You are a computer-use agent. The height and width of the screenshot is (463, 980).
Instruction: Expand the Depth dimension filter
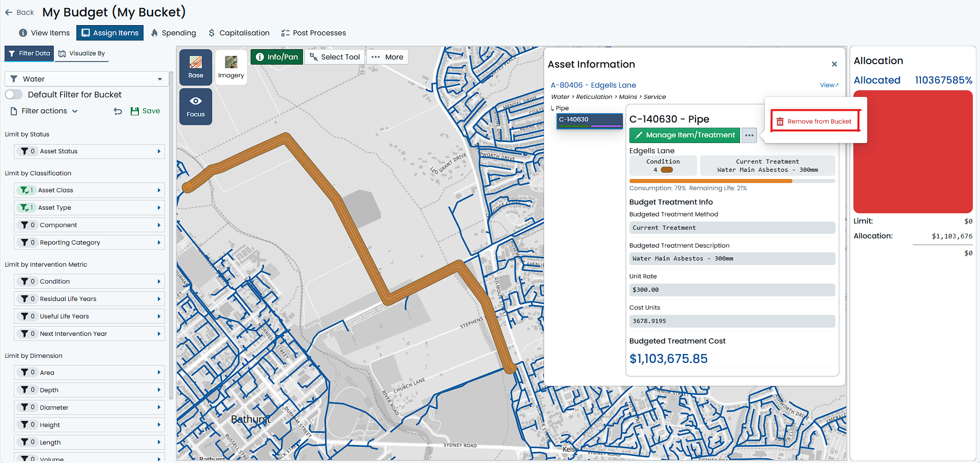tap(90, 390)
